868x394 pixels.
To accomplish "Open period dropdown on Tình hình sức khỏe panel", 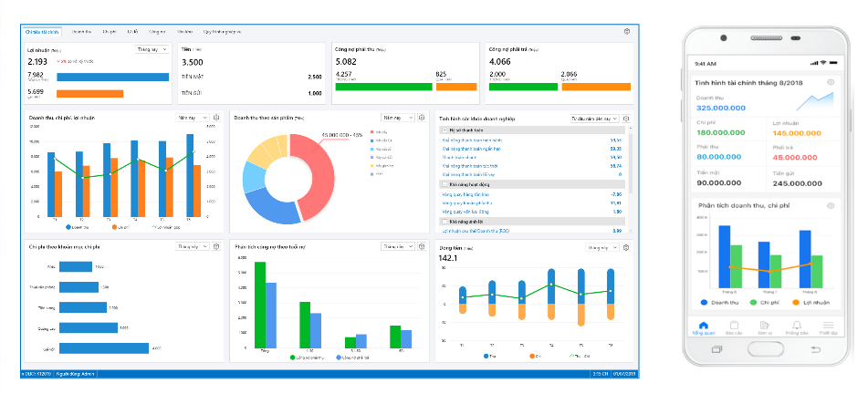I will coord(595,118).
